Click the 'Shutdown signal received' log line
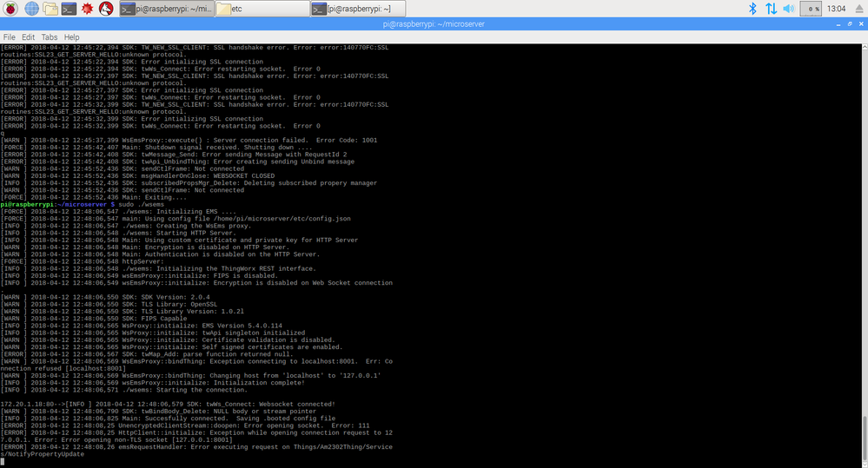Screen dimensions: 868x468 pos(156,148)
